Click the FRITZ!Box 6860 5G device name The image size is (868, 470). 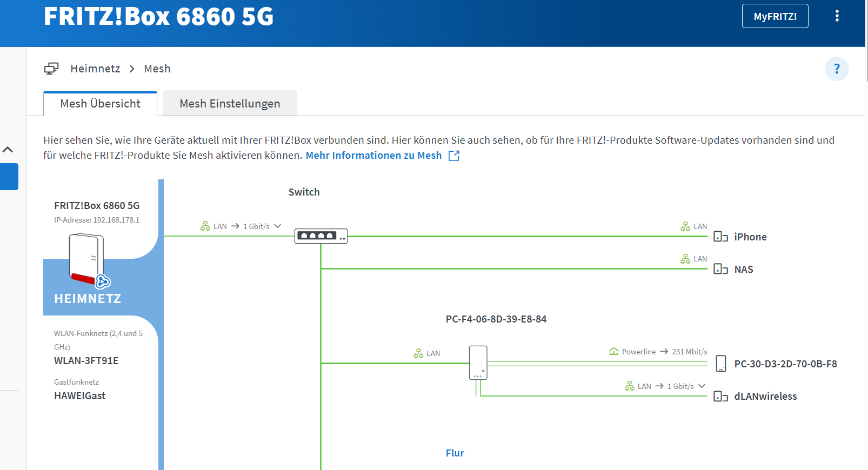point(97,206)
